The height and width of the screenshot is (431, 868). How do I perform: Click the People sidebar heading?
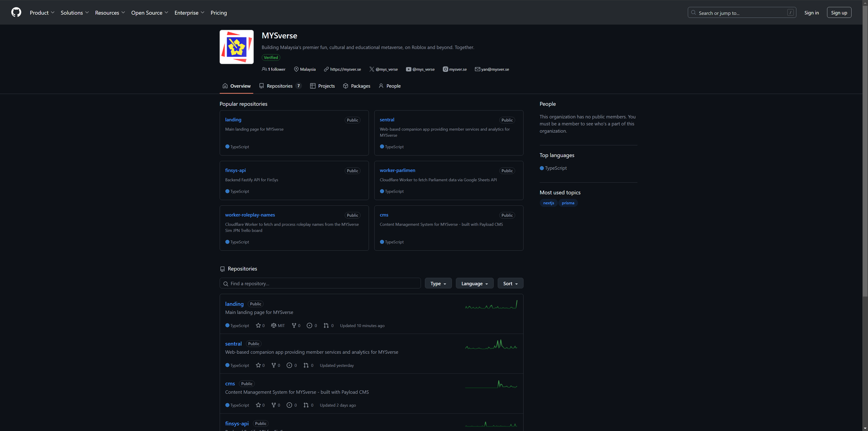pyautogui.click(x=548, y=104)
